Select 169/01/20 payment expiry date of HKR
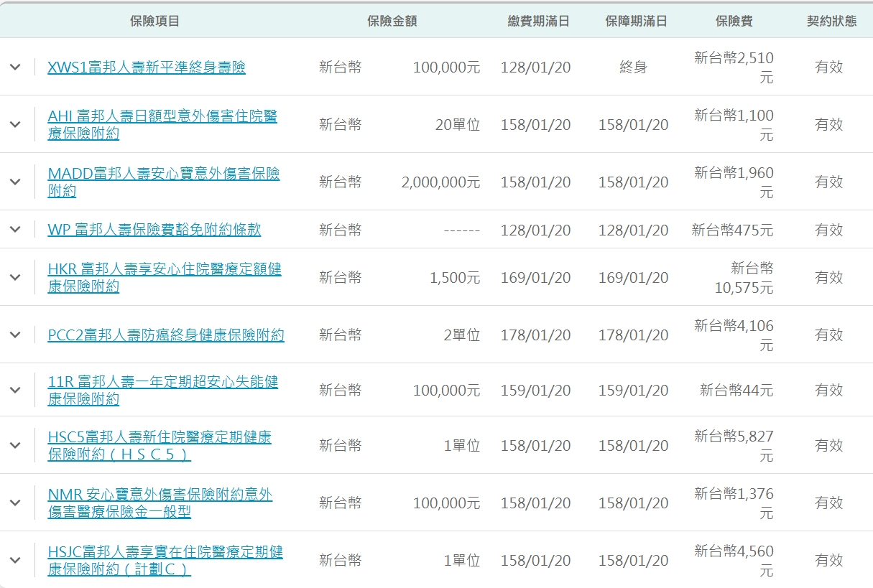The height and width of the screenshot is (588, 873). click(536, 278)
